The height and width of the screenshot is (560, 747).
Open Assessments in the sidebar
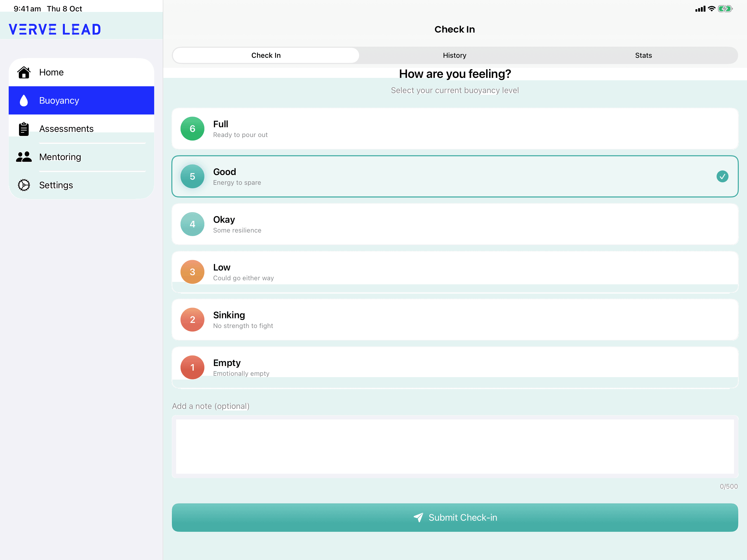(x=81, y=129)
